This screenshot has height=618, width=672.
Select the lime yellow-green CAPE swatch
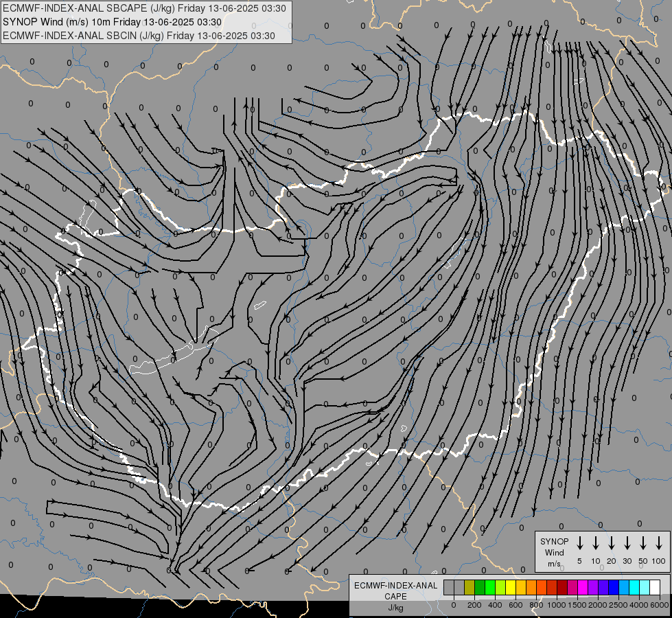click(500, 587)
